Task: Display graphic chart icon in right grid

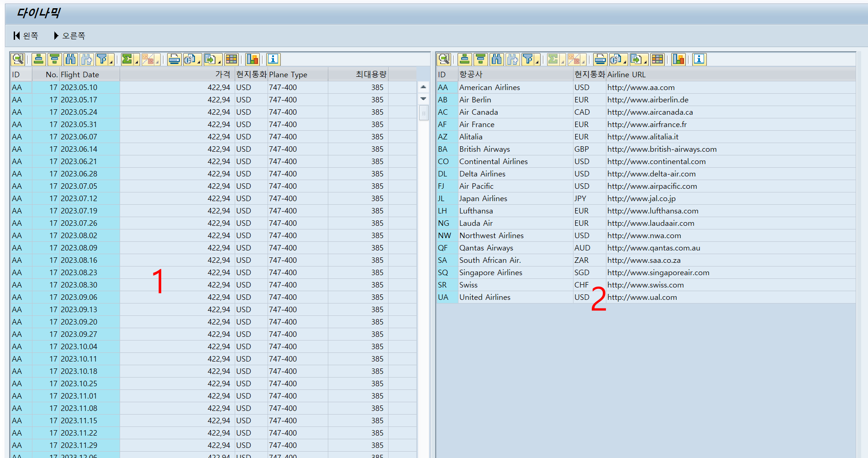Action: click(679, 59)
